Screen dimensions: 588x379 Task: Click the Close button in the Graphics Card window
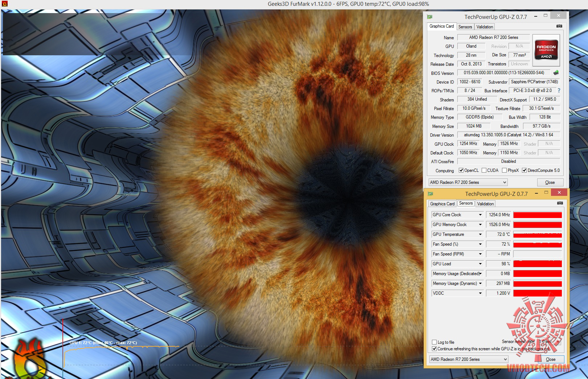(550, 182)
